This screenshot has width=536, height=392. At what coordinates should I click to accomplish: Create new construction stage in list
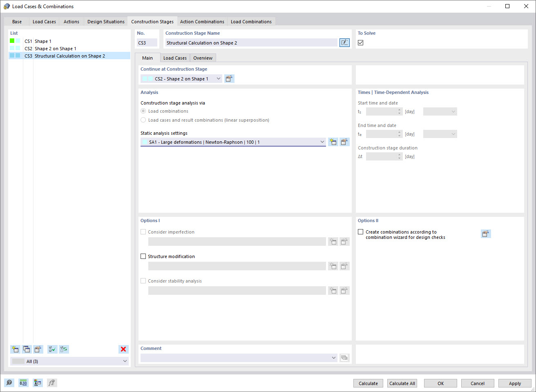(15, 349)
